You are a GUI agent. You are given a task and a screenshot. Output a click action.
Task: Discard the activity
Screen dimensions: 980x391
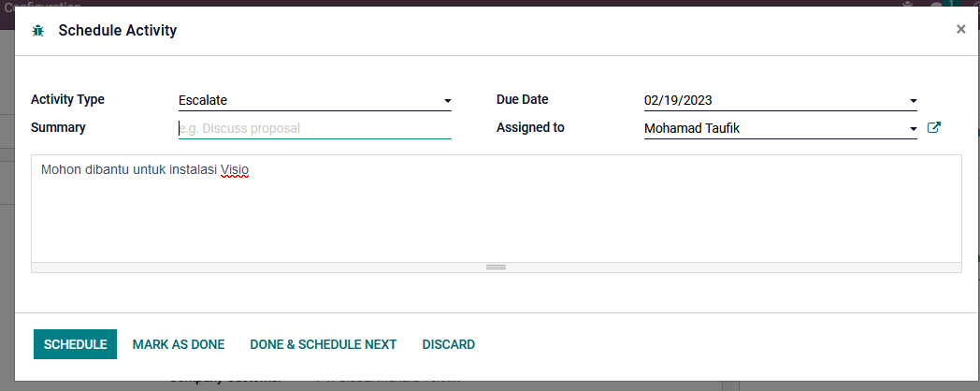click(449, 344)
